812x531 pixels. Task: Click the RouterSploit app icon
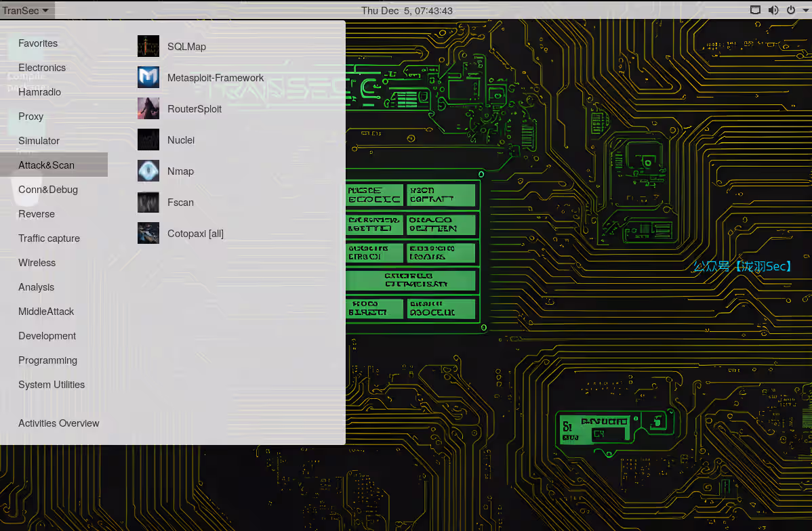coord(148,109)
